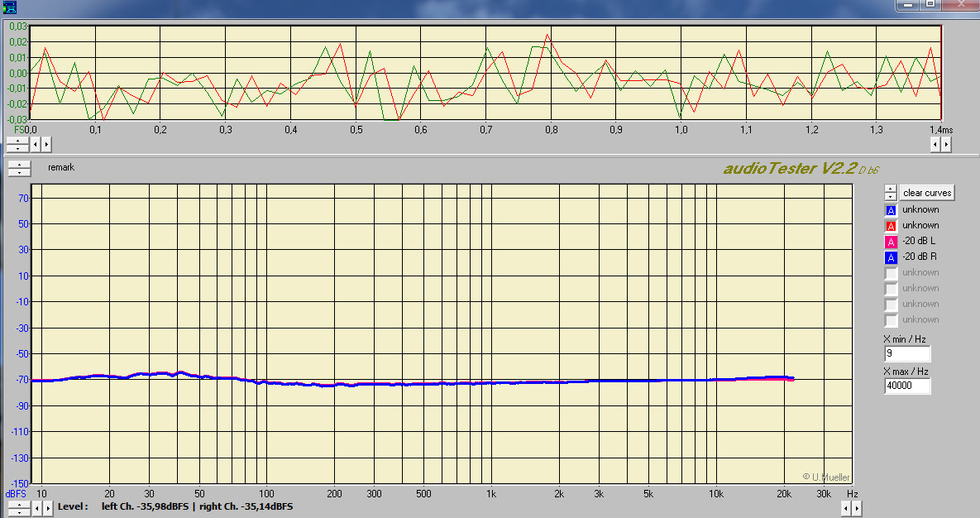Click the X min / Hz input field

pos(906,354)
